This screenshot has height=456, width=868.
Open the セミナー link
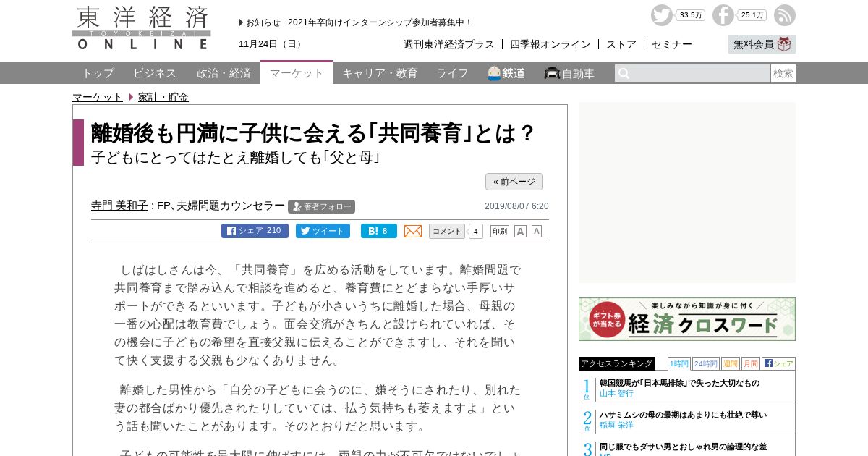click(x=672, y=44)
